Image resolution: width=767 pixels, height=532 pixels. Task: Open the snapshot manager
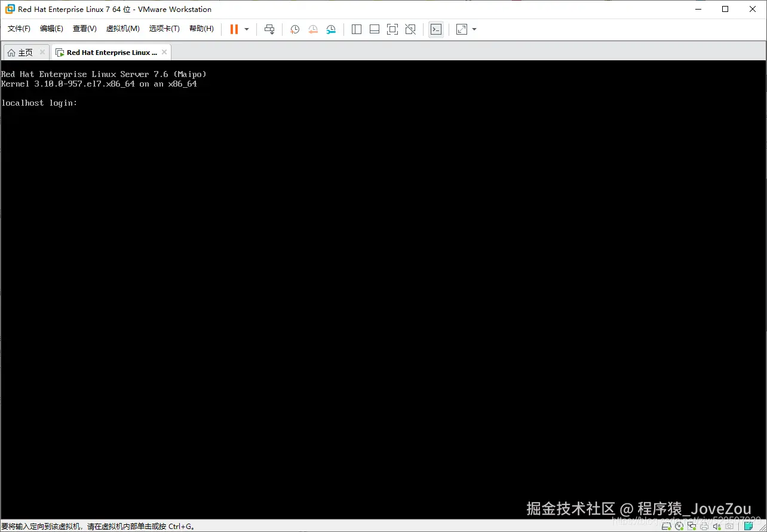[x=331, y=29]
